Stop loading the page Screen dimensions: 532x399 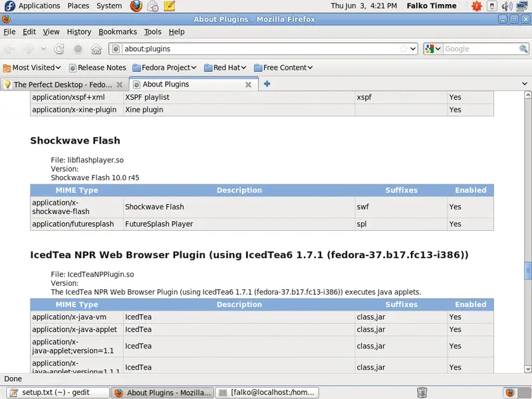click(78, 49)
